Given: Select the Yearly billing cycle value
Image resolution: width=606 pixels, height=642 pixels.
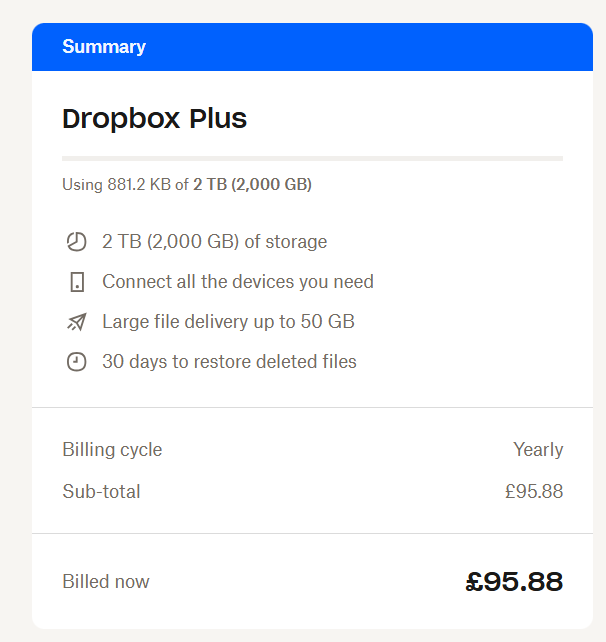Looking at the screenshot, I should pyautogui.click(x=538, y=450).
